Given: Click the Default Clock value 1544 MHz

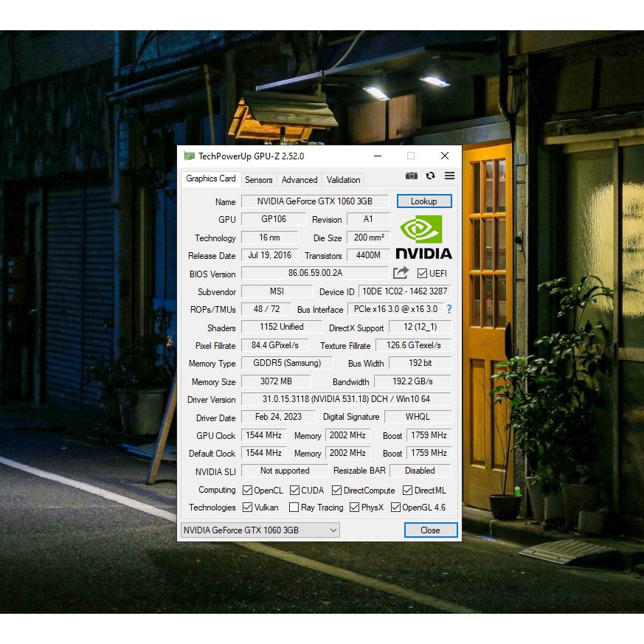Looking at the screenshot, I should 263,453.
